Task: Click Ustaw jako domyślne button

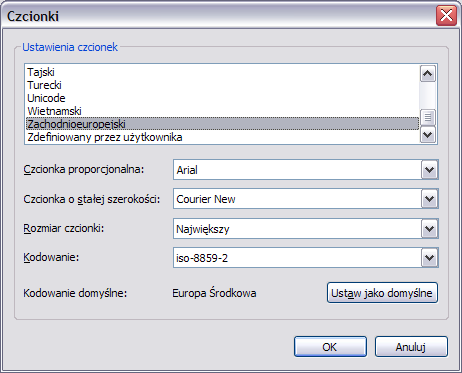Action: coord(382,293)
